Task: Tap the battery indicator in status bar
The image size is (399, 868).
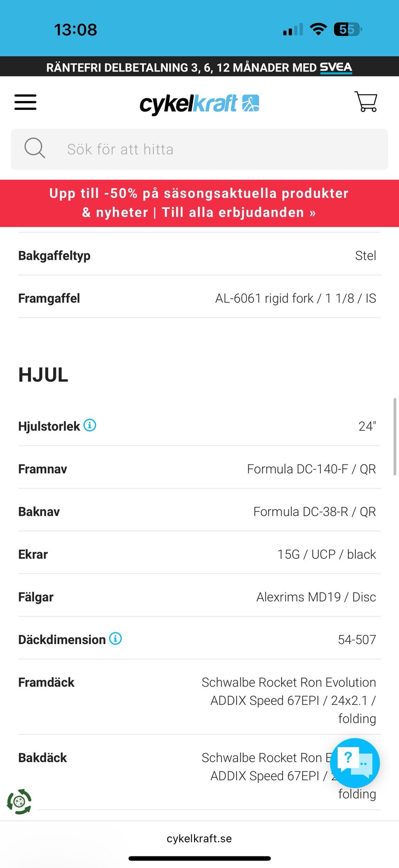Action: pos(347,30)
